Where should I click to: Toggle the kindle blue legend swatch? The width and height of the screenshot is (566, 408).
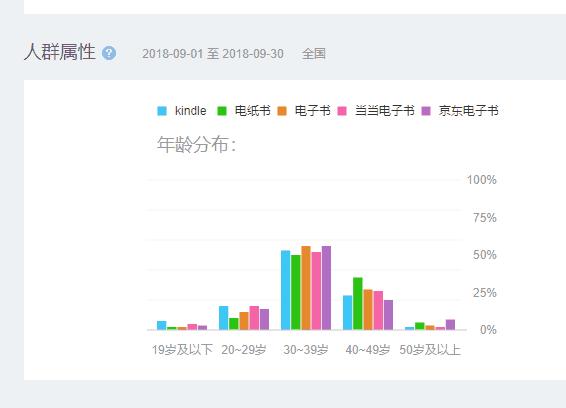162,111
